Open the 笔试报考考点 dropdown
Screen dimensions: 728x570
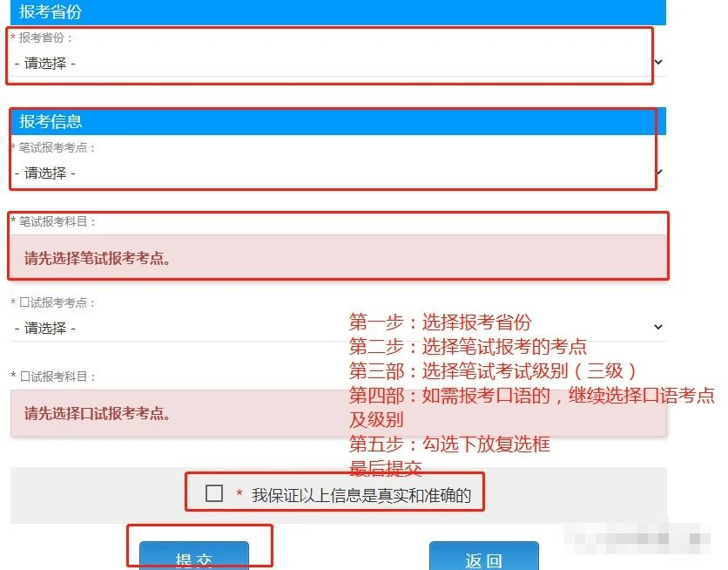click(338, 173)
